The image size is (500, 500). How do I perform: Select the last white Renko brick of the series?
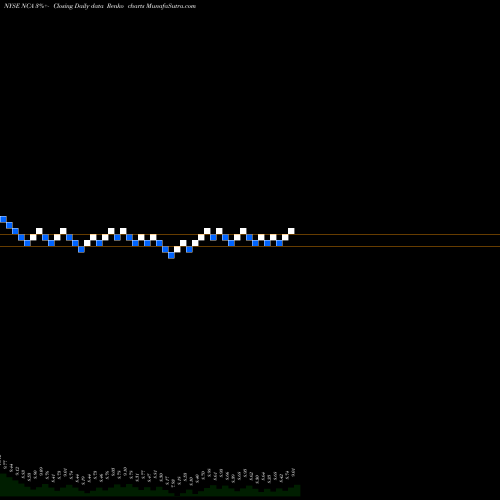[x=291, y=231]
